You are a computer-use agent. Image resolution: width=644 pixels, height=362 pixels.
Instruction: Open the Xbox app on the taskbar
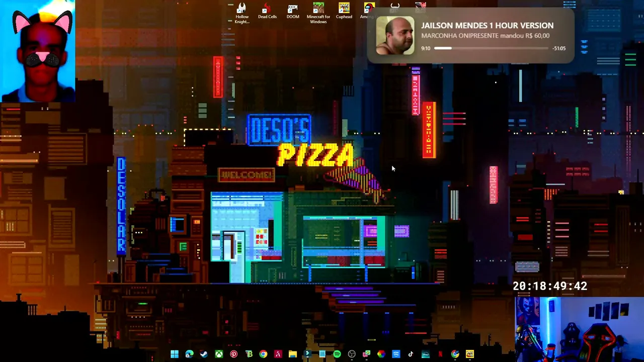coord(219,354)
